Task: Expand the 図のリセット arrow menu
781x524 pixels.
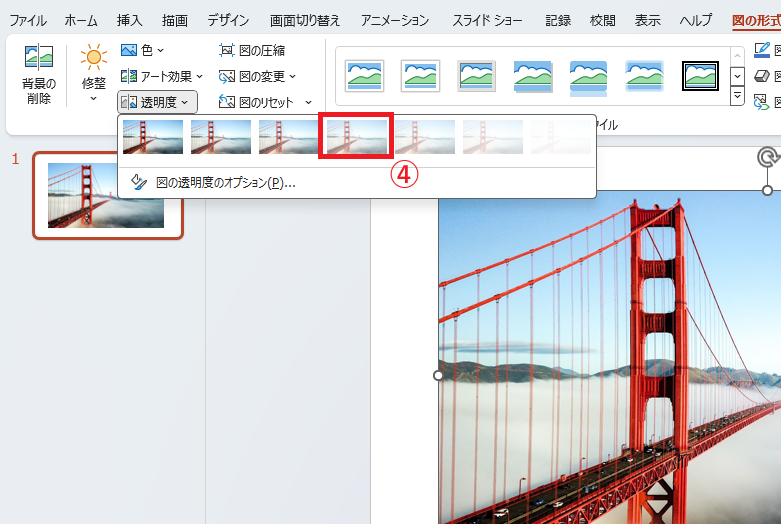Action: point(308,102)
